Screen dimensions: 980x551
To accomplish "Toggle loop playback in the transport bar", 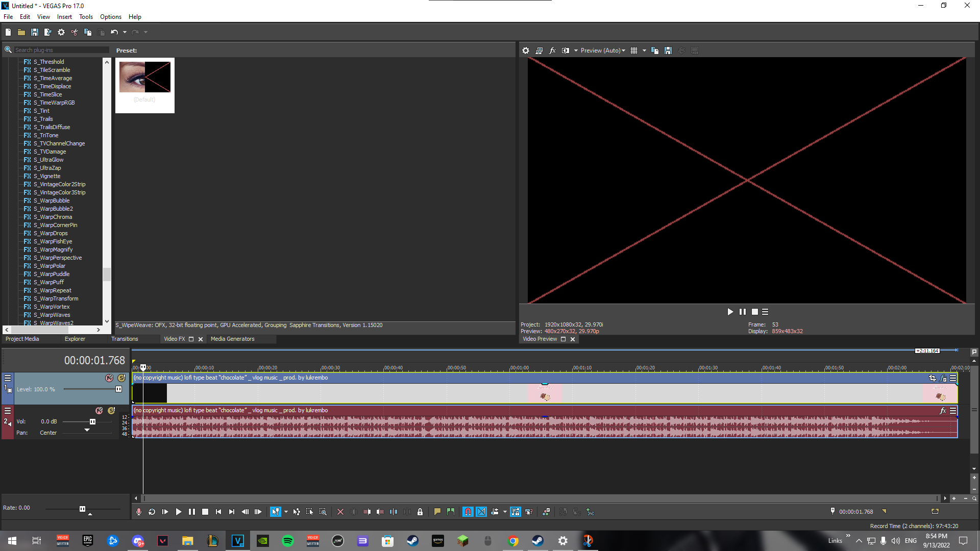I will click(152, 512).
